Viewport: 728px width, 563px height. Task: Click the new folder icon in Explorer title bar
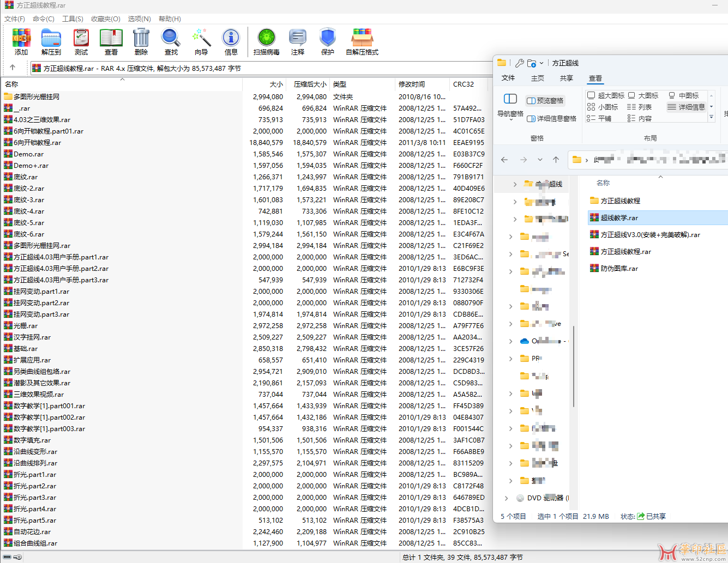532,63
